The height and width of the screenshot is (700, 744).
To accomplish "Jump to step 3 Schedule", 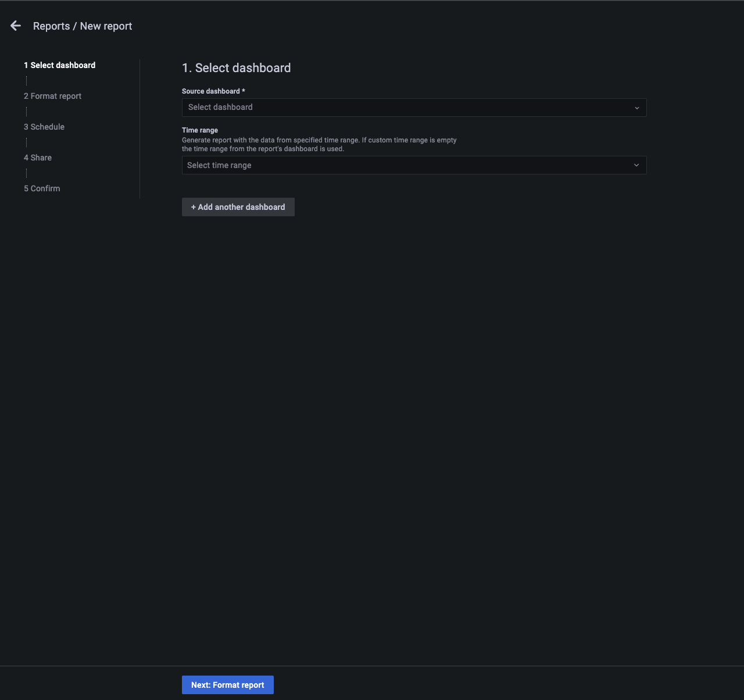I will coord(44,127).
